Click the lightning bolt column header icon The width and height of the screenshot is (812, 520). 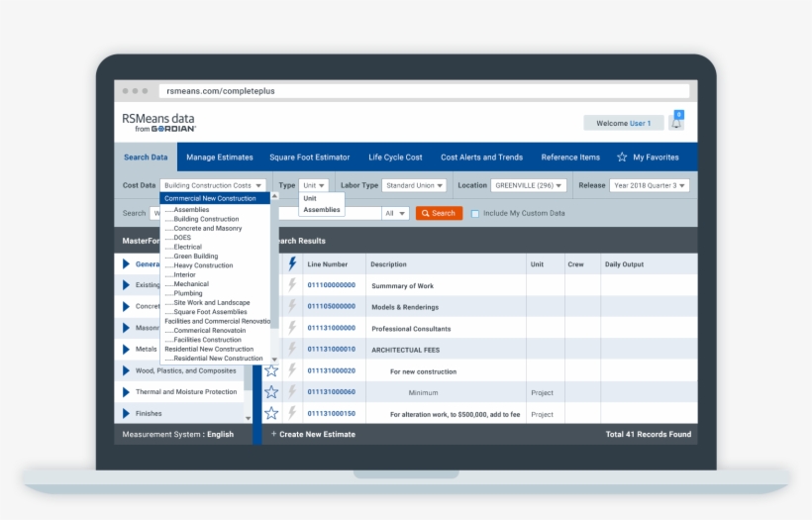point(292,263)
